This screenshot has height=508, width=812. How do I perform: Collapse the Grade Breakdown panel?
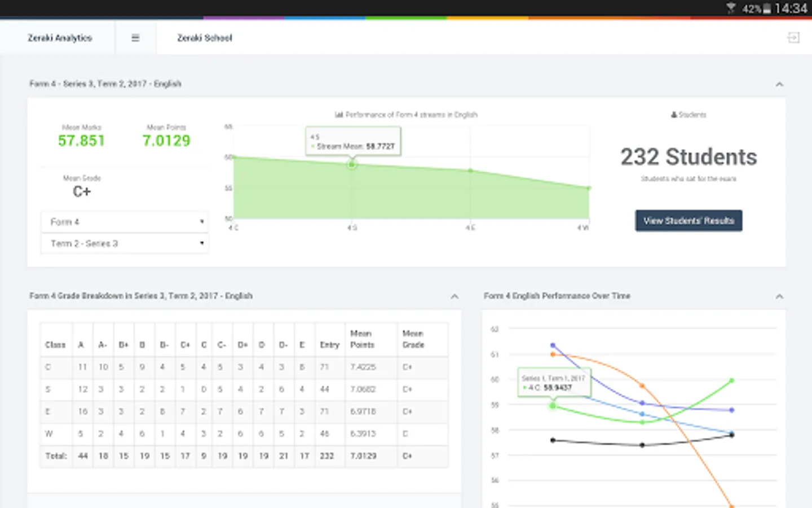click(x=454, y=296)
